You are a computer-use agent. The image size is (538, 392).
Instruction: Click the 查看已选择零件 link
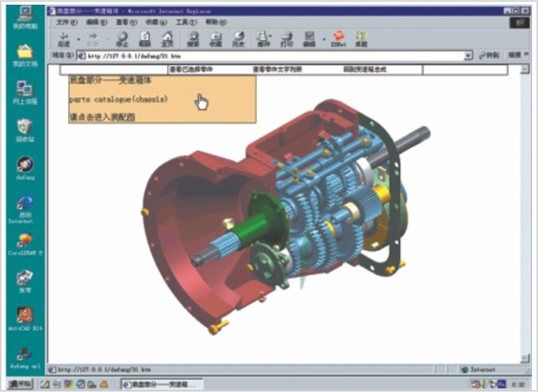(x=191, y=70)
